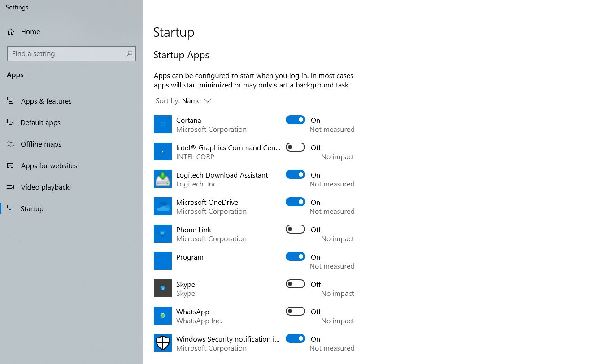
Task: Click the Video playback icon
Action: coord(10,187)
